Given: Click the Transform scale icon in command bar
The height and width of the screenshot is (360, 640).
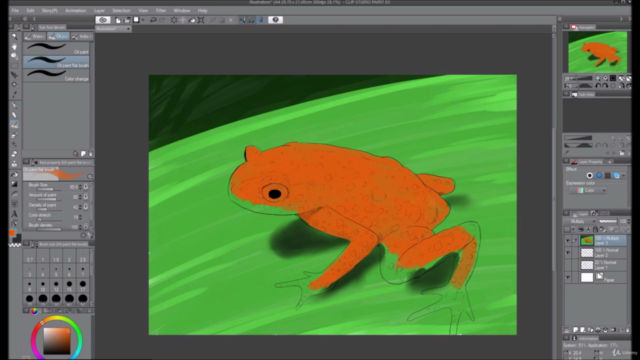Looking at the screenshot, I should click(201, 20).
